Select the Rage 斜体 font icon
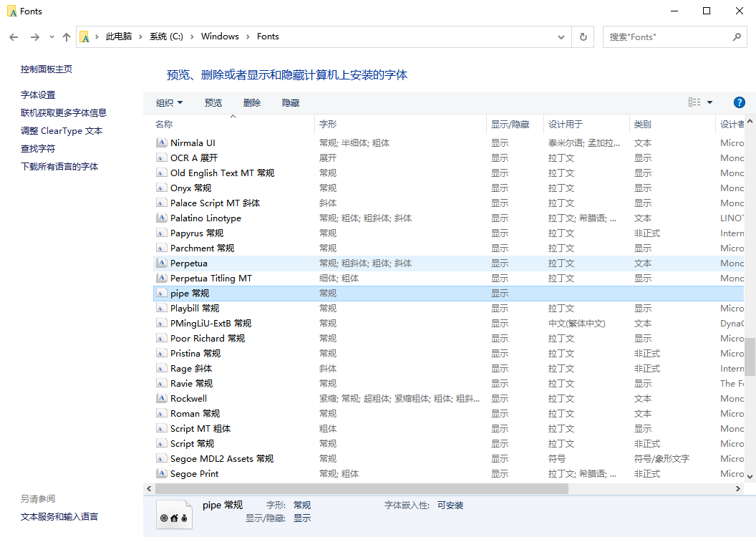This screenshot has width=756, height=537. 162,368
